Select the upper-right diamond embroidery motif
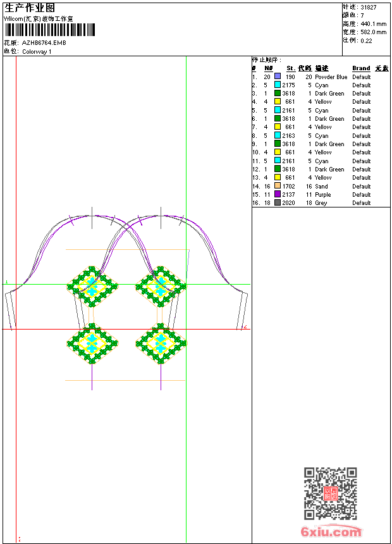The width and height of the screenshot is (392, 544). (161, 287)
